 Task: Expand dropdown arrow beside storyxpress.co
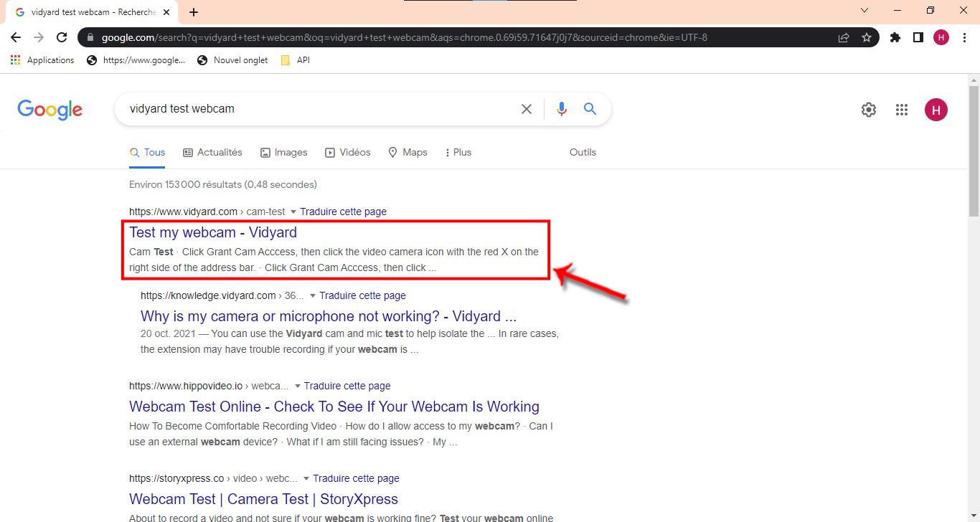[x=306, y=478]
